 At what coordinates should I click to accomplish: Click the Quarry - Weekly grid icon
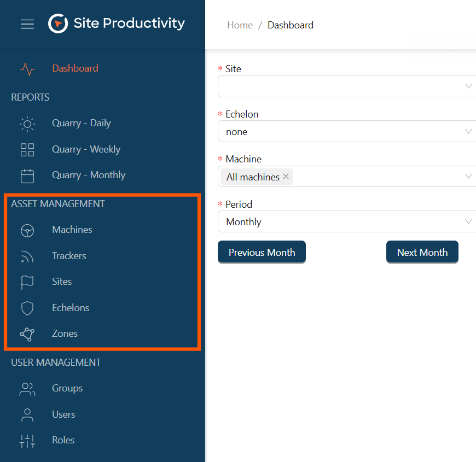pyautogui.click(x=27, y=150)
